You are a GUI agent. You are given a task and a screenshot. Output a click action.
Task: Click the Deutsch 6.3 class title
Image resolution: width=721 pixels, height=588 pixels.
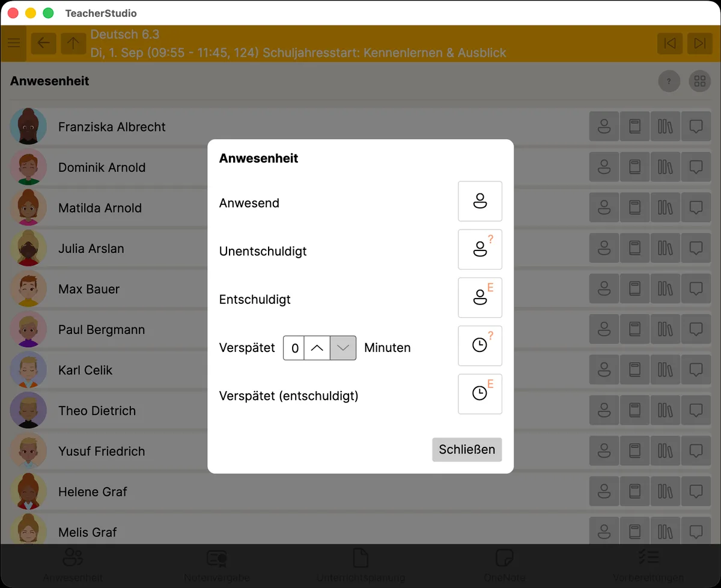point(125,34)
